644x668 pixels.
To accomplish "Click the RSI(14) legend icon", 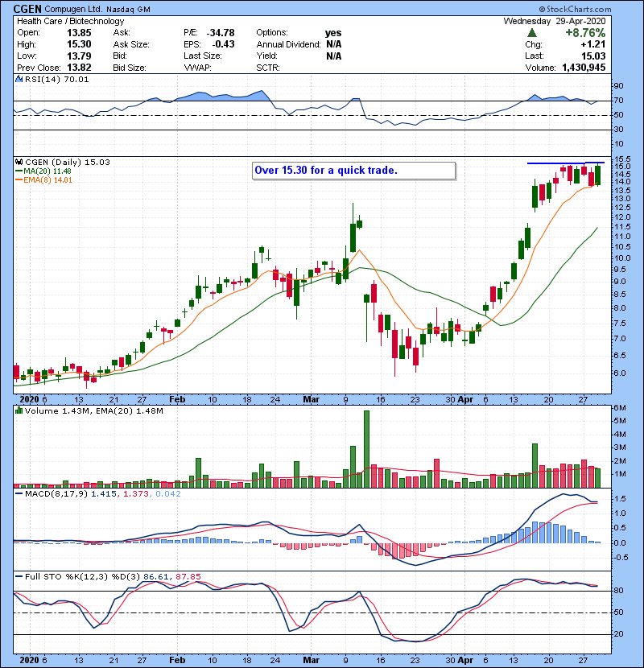I will 19,80.
